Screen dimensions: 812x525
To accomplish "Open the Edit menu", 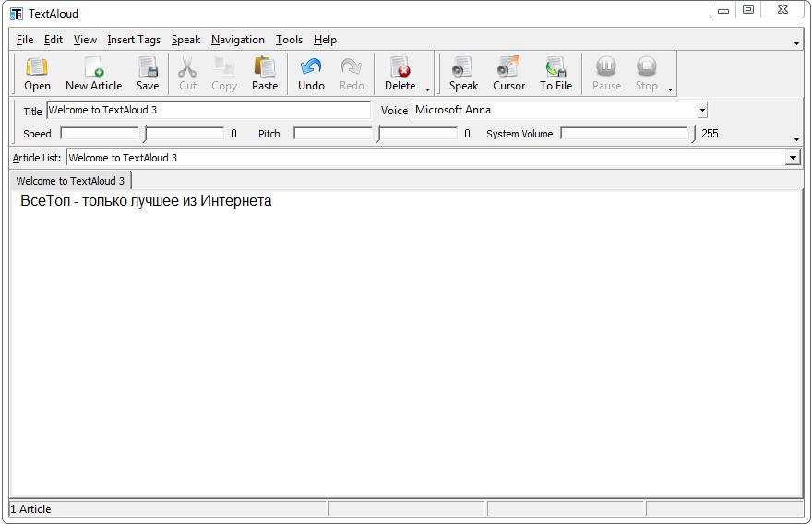I will coord(54,40).
